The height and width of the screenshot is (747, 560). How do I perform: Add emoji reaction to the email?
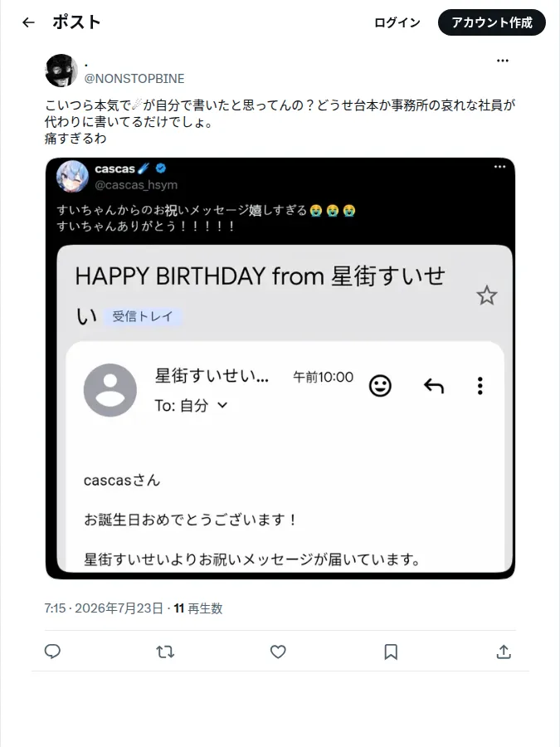pos(380,385)
